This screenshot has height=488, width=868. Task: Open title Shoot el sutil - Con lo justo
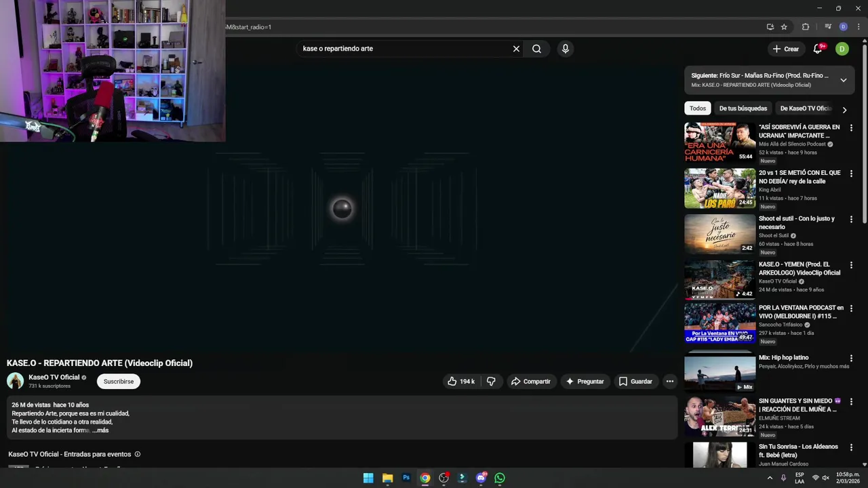pyautogui.click(x=797, y=223)
